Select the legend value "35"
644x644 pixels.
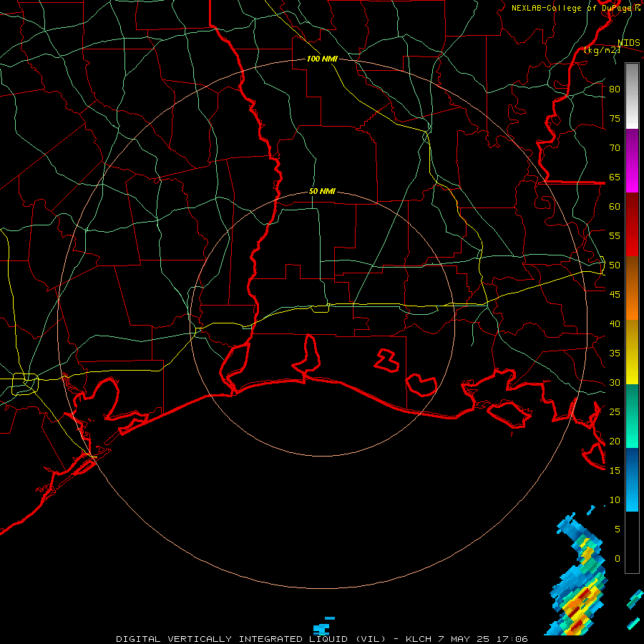coord(615,353)
